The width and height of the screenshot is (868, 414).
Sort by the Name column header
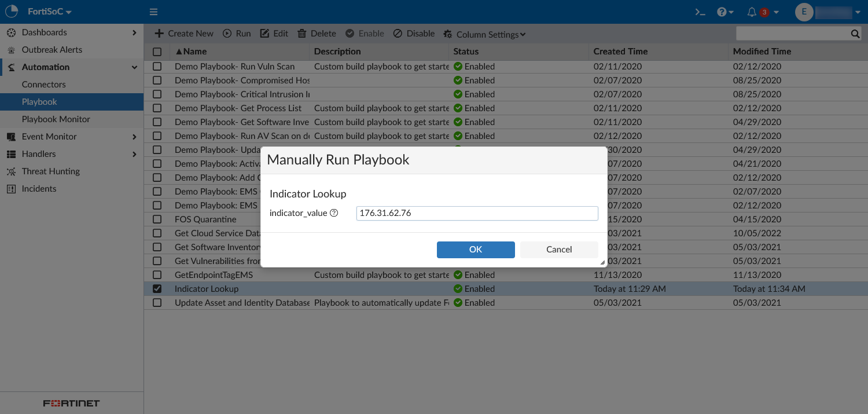(x=191, y=52)
